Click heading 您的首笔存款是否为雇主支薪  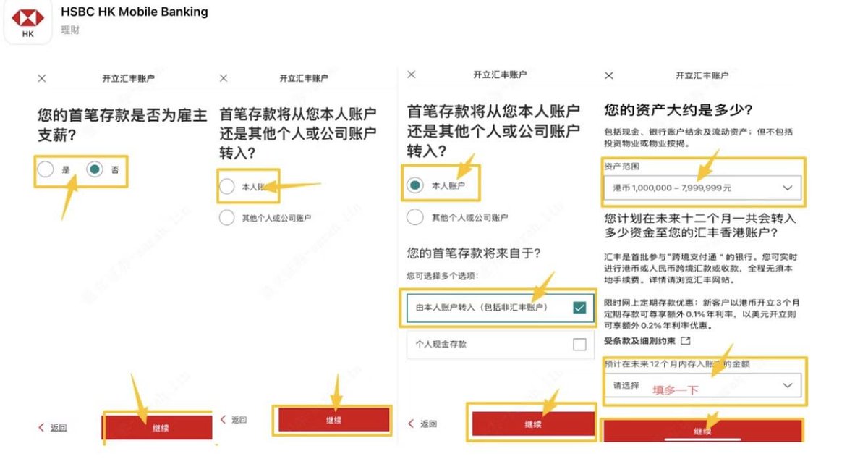(x=122, y=124)
